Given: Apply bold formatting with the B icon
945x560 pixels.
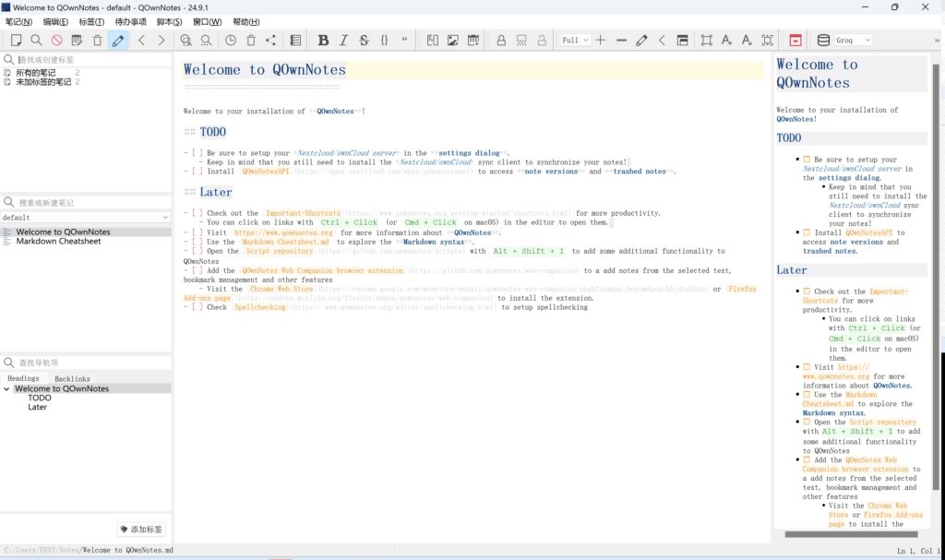Looking at the screenshot, I should 323,41.
